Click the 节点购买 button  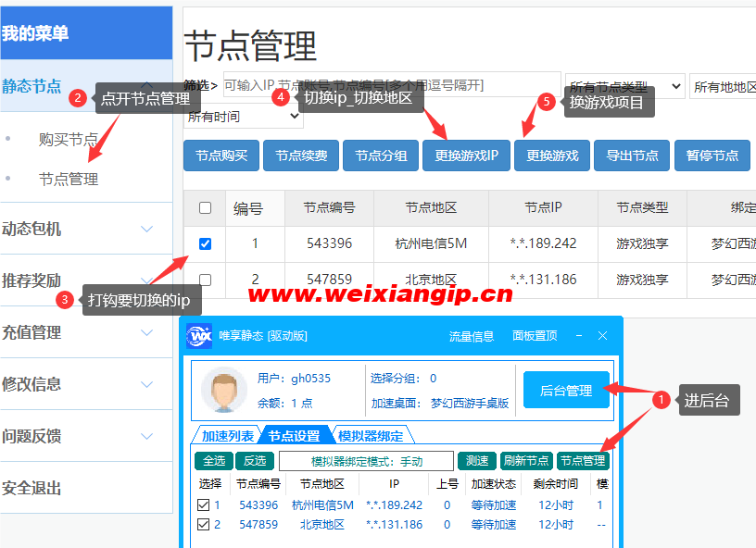click(x=221, y=156)
